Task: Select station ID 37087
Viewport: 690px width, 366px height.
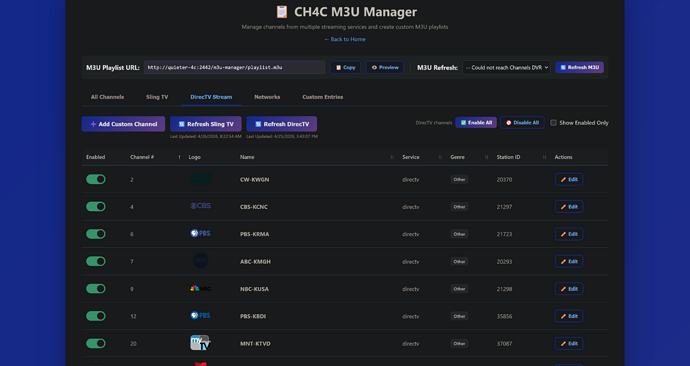Action: (x=504, y=344)
